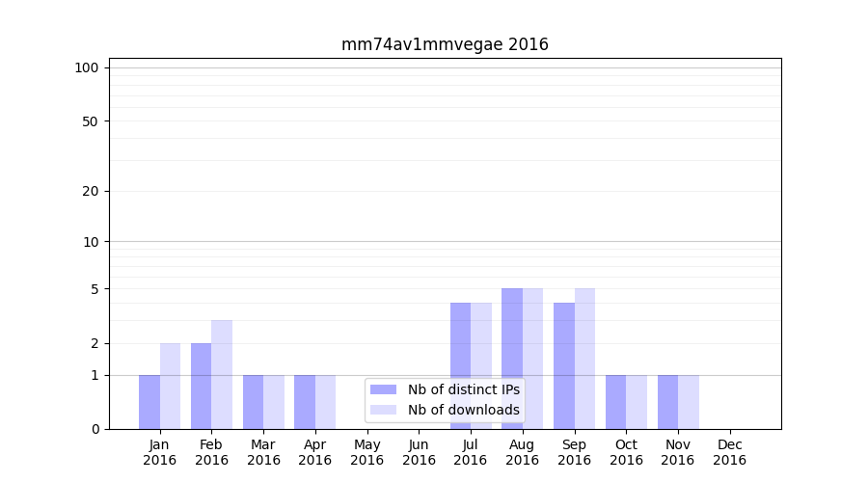Click the 20 tick label on y-axis
The image size is (868, 482).
(x=91, y=191)
